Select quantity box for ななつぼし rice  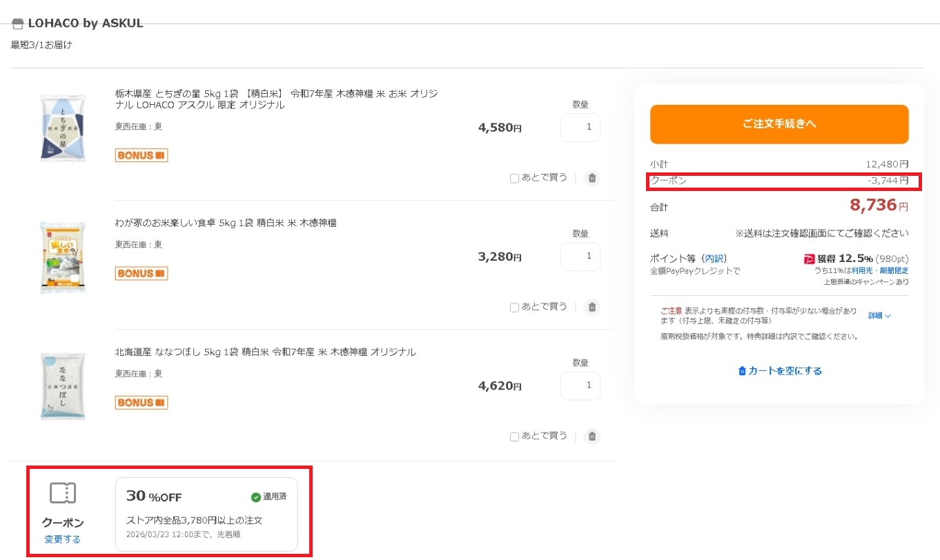click(580, 386)
